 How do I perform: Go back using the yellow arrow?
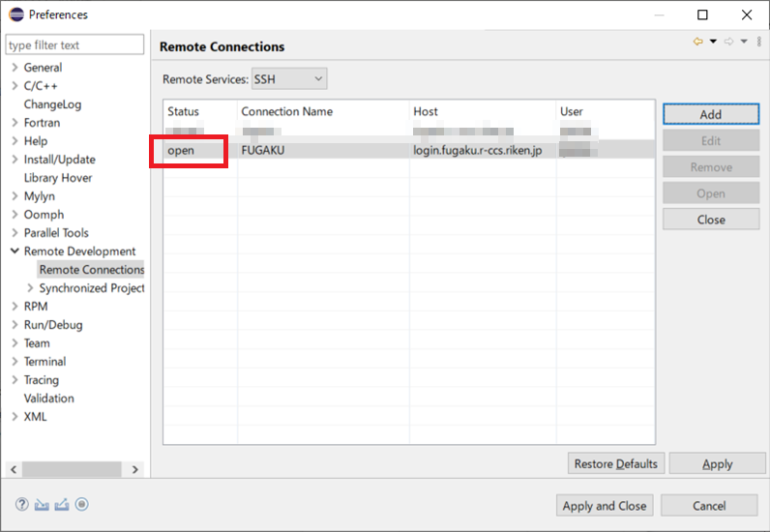click(697, 42)
